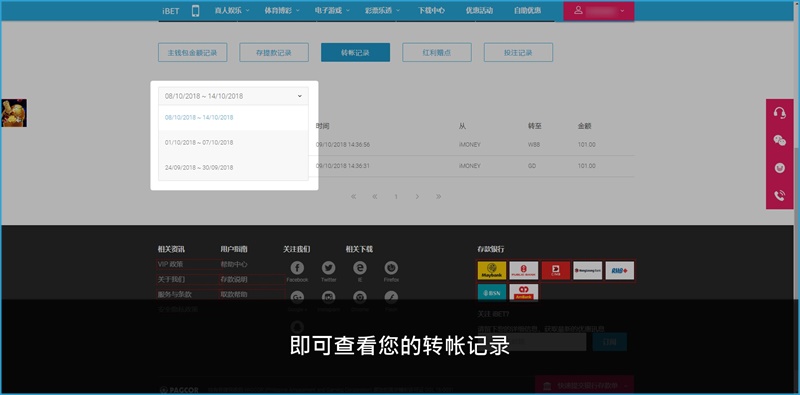Switch to the 存提款记录 tab
Screen dimensions: 800x395
[x=274, y=53]
